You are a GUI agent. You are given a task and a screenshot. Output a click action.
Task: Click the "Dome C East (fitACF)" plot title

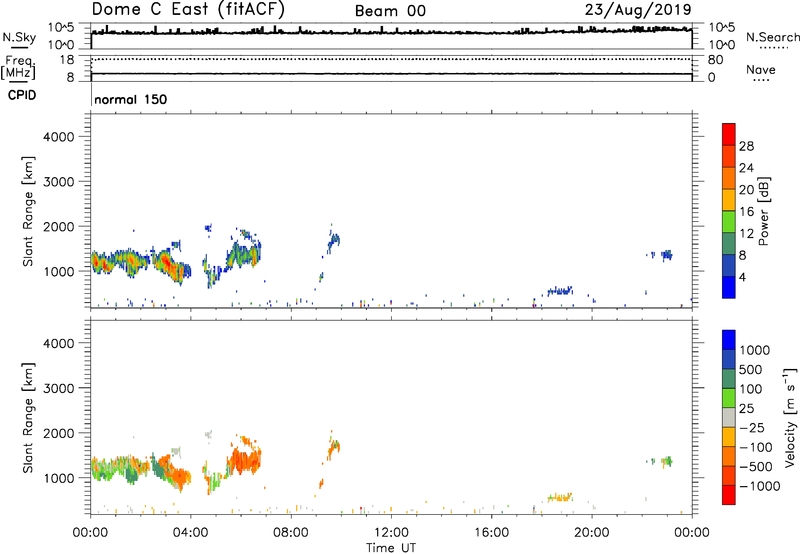(188, 10)
